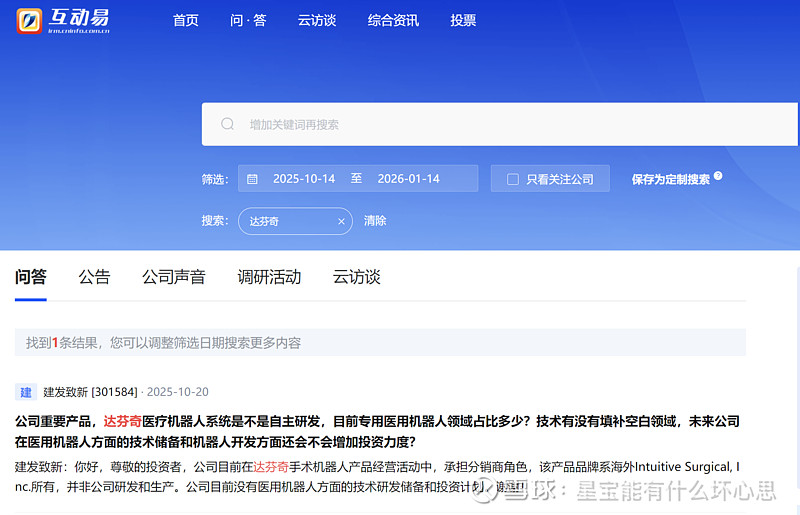
Task: Click the 增加关键词再搜索 input field
Action: [499, 125]
